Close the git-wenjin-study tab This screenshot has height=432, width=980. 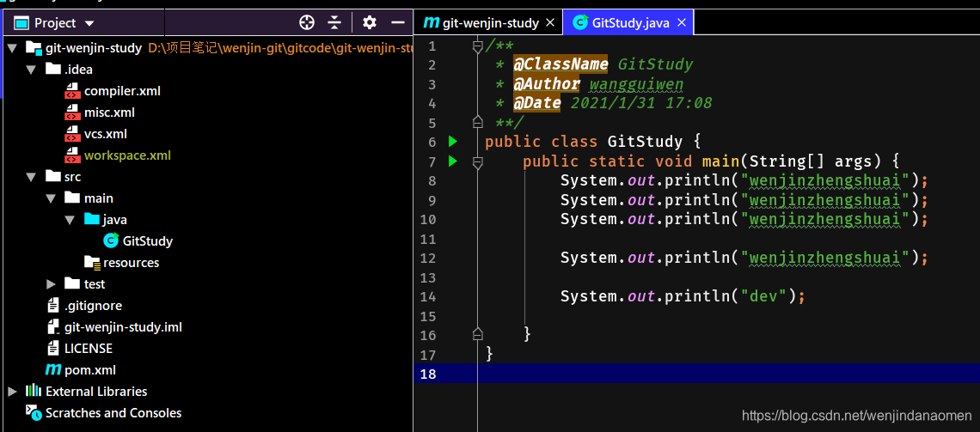[x=550, y=23]
